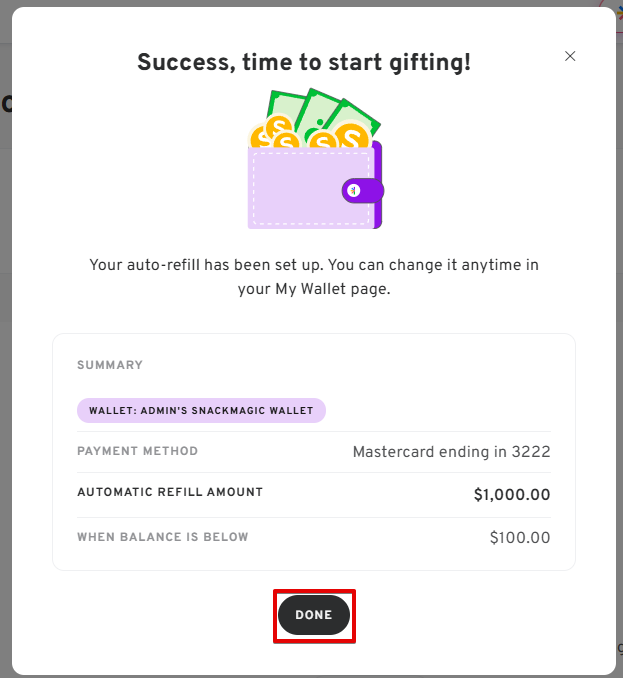Click the AUTOMATIC REFILL AMOUNT label
This screenshot has width=623, height=678.
(170, 492)
